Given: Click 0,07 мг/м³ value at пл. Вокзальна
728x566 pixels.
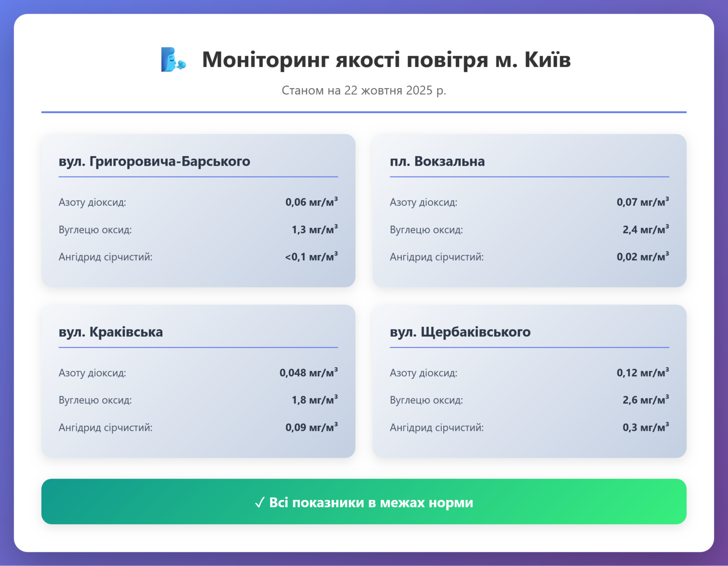Looking at the screenshot, I should 642,202.
